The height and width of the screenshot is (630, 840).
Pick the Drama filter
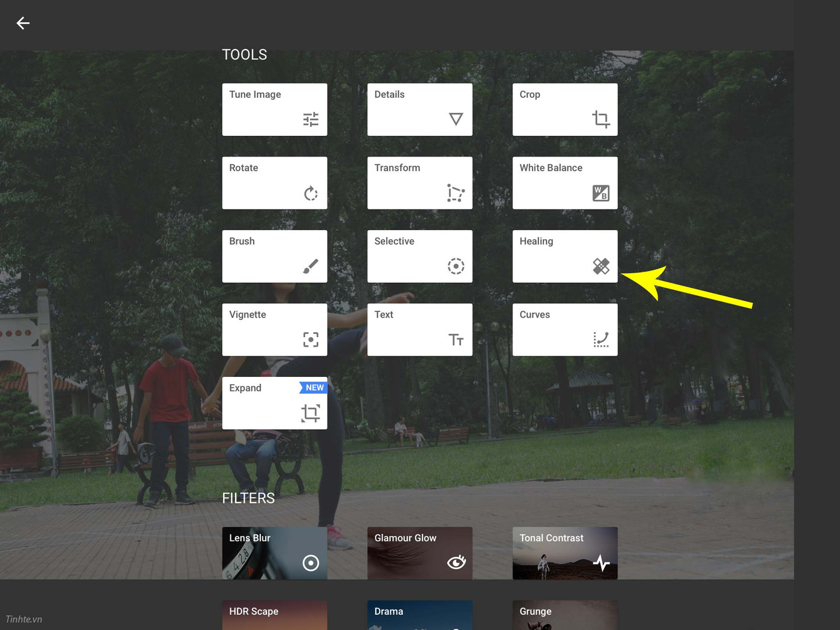[419, 615]
